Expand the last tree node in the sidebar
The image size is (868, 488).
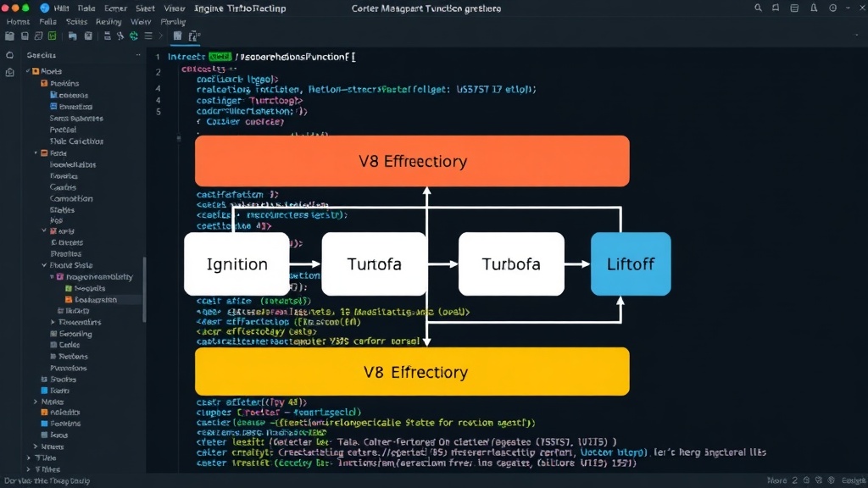click(28, 469)
